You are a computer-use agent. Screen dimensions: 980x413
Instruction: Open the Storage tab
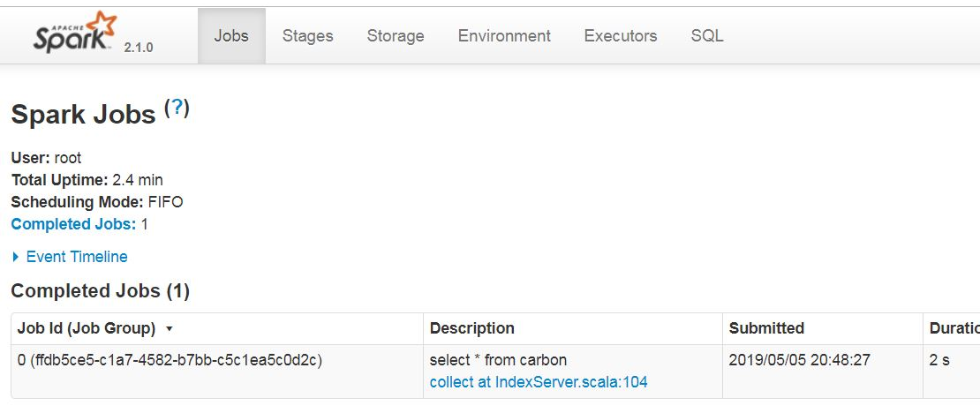pos(395,36)
